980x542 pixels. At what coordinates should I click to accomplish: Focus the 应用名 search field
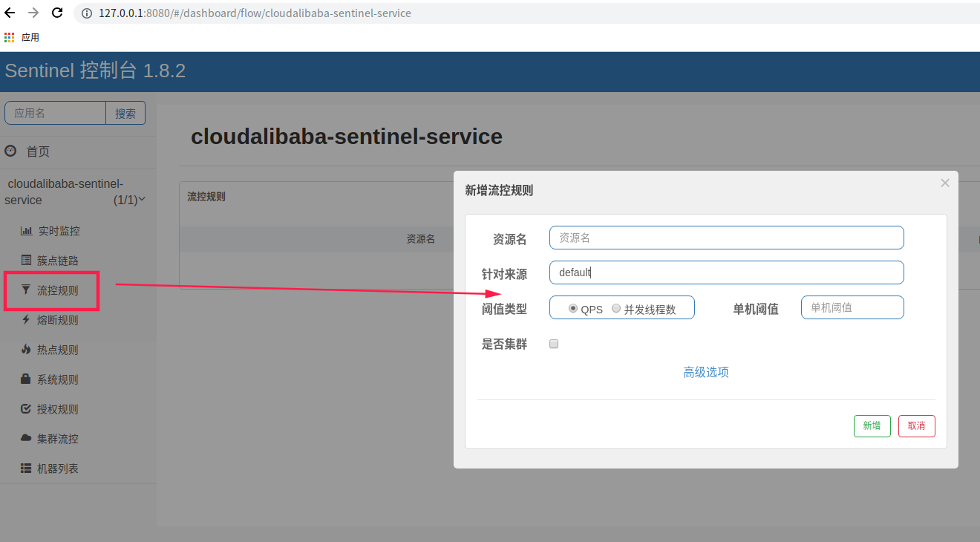(56, 113)
